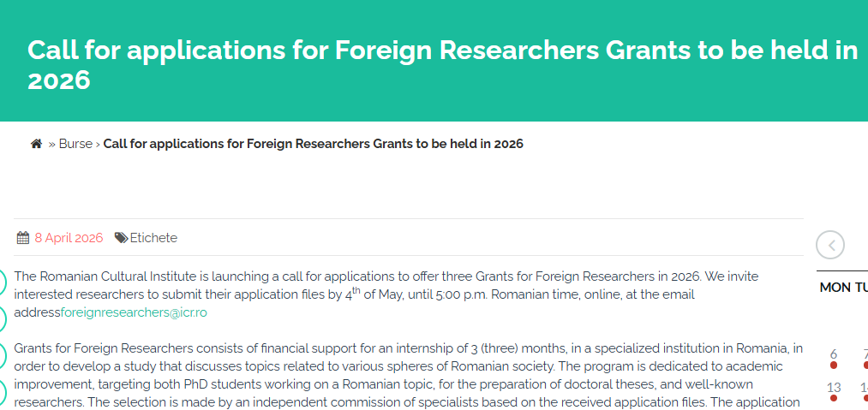Click the bold current-page title in breadcrumb
Viewport: 868px width, 410px height.
313,144
